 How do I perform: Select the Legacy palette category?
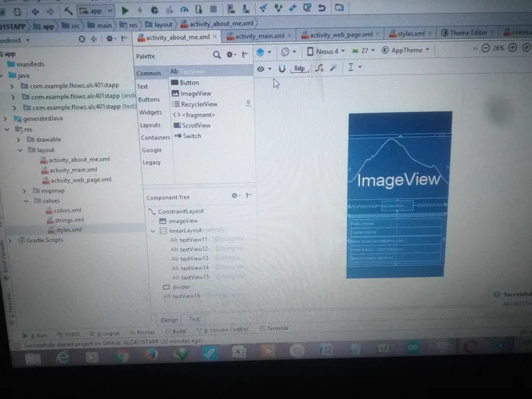[x=151, y=162]
